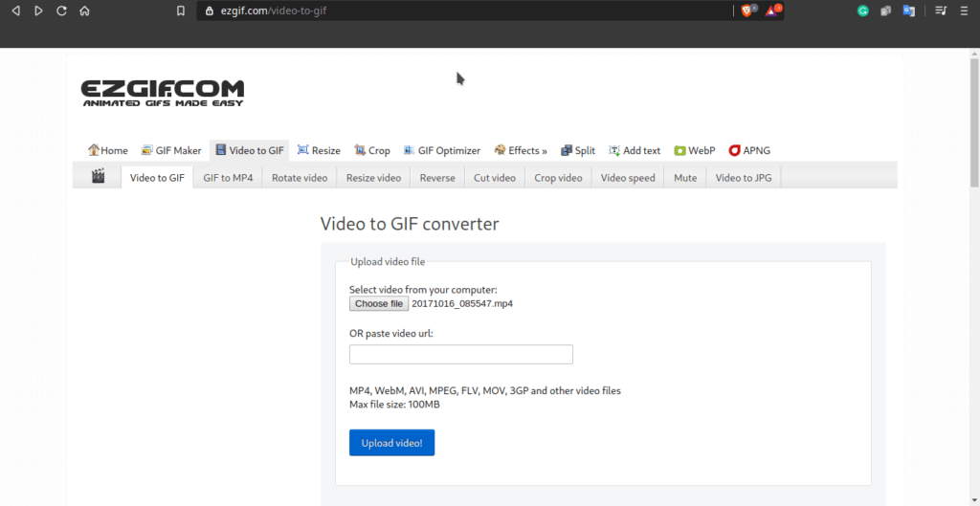
Task: Open the Google Translate extension
Action: (909, 11)
